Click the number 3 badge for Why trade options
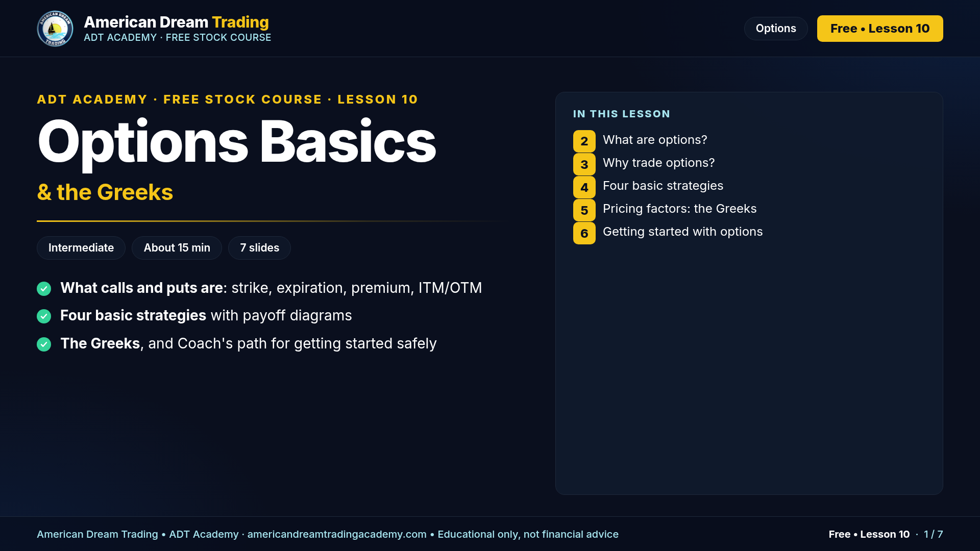Viewport: 980px width, 551px height. [x=584, y=164]
